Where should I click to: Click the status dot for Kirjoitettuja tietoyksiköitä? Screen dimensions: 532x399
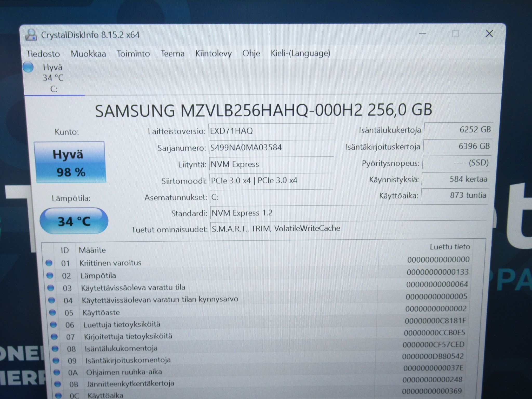pos(54,337)
